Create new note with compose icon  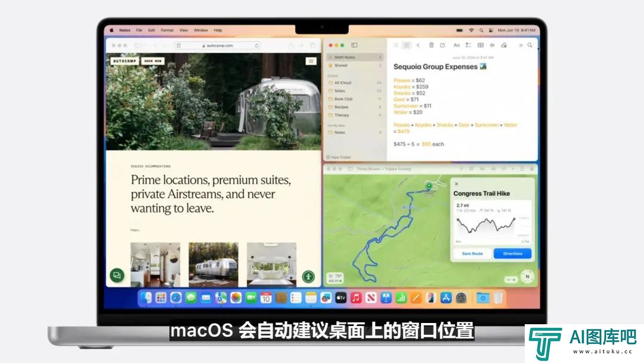point(442,45)
